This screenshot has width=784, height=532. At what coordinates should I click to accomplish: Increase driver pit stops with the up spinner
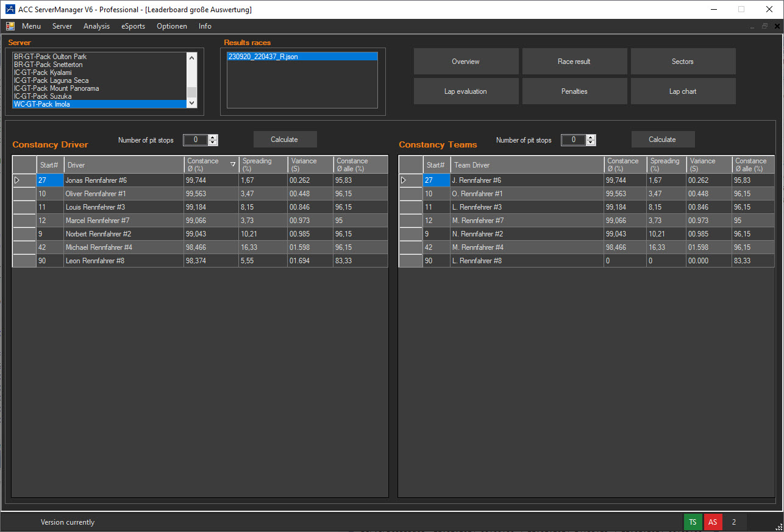pyautogui.click(x=212, y=137)
